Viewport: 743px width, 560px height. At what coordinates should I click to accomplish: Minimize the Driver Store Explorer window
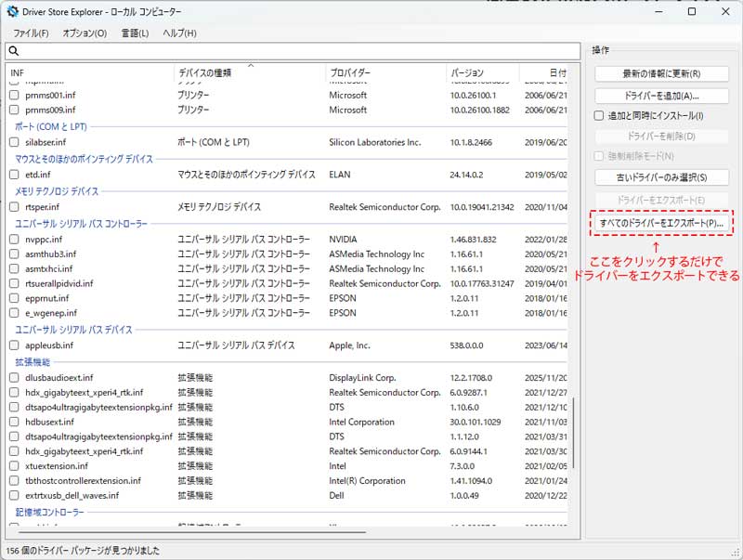(x=658, y=11)
